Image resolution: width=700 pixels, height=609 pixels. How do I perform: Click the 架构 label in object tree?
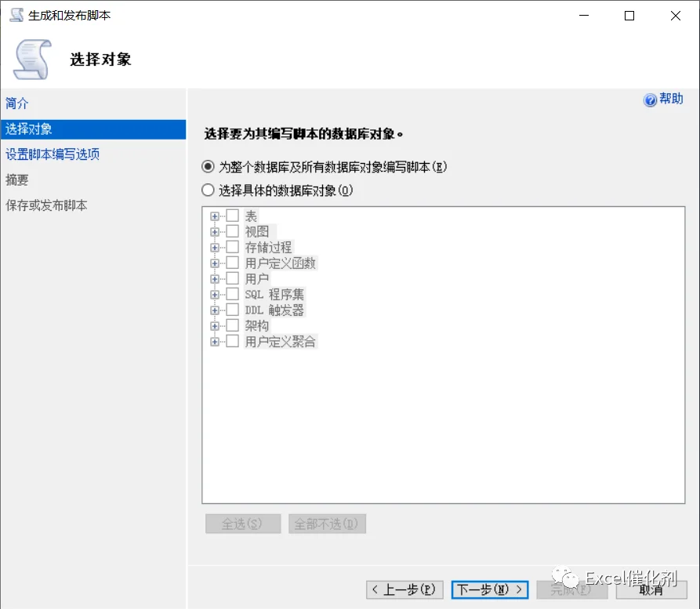pos(257,326)
